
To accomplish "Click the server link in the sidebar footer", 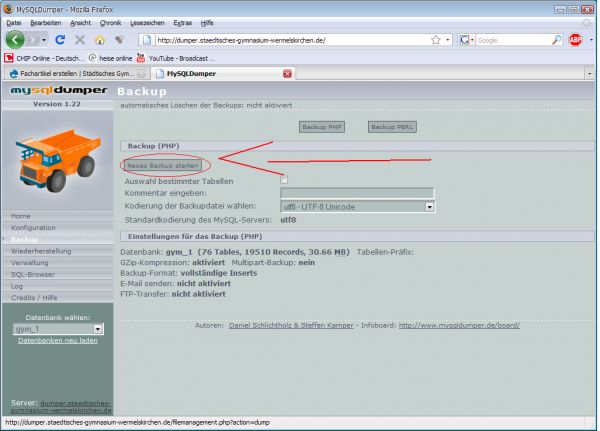I will click(61, 407).
